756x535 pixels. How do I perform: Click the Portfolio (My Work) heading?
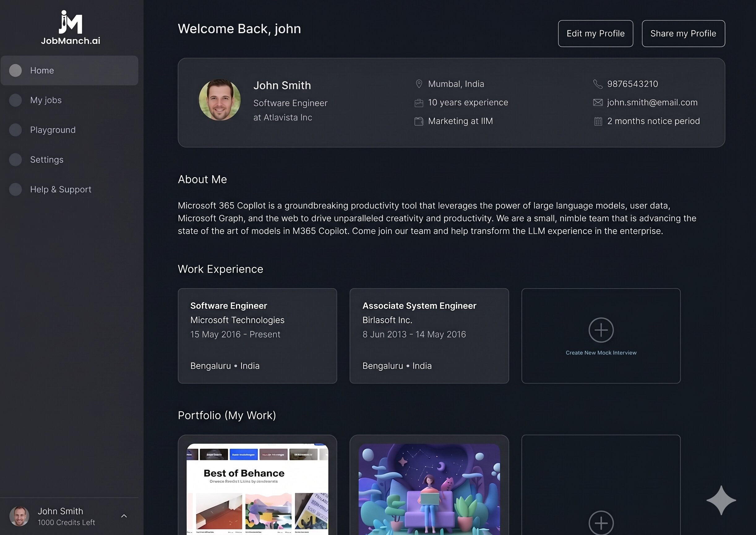click(x=227, y=415)
